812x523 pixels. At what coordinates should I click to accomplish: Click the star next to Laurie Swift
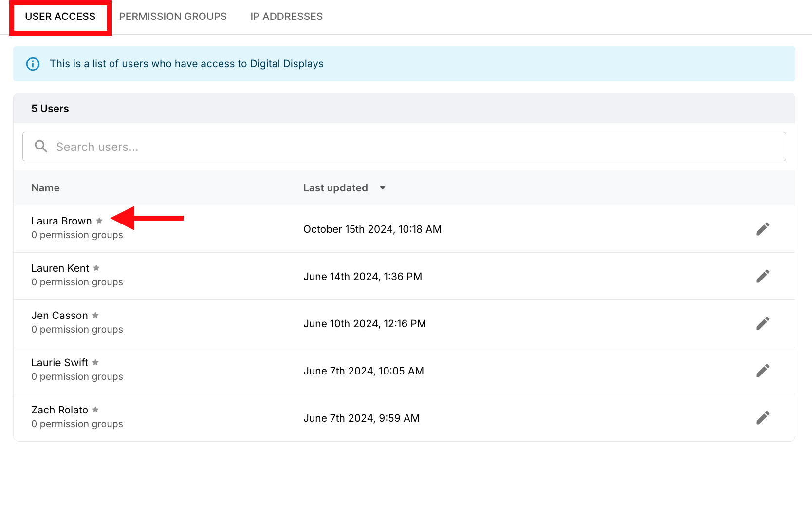click(x=95, y=362)
